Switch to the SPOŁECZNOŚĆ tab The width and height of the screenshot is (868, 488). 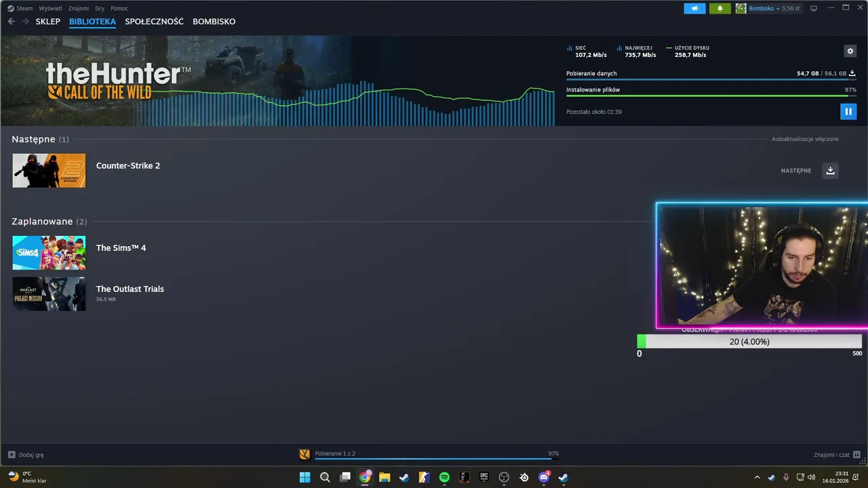154,22
